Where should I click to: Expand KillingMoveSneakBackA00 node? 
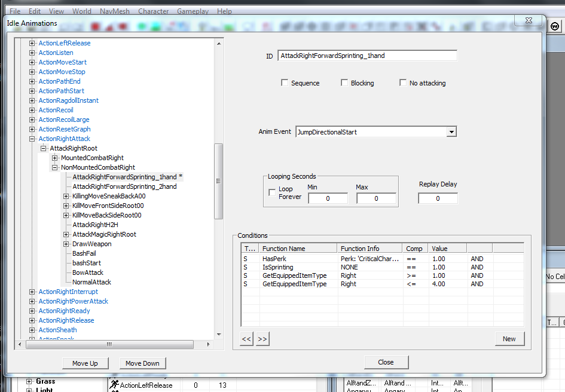click(66, 197)
